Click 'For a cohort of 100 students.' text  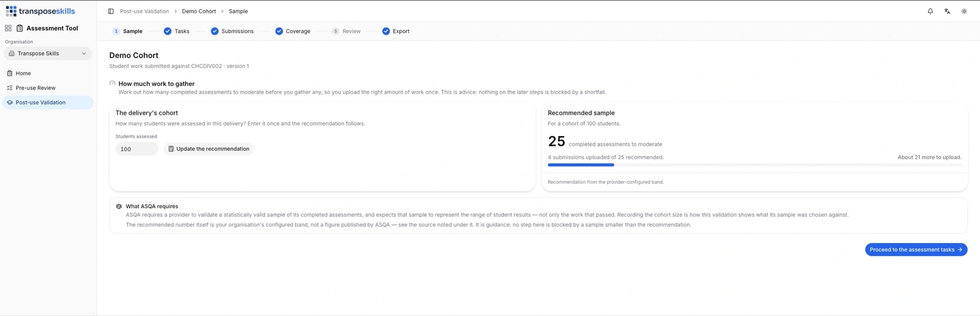(584, 124)
